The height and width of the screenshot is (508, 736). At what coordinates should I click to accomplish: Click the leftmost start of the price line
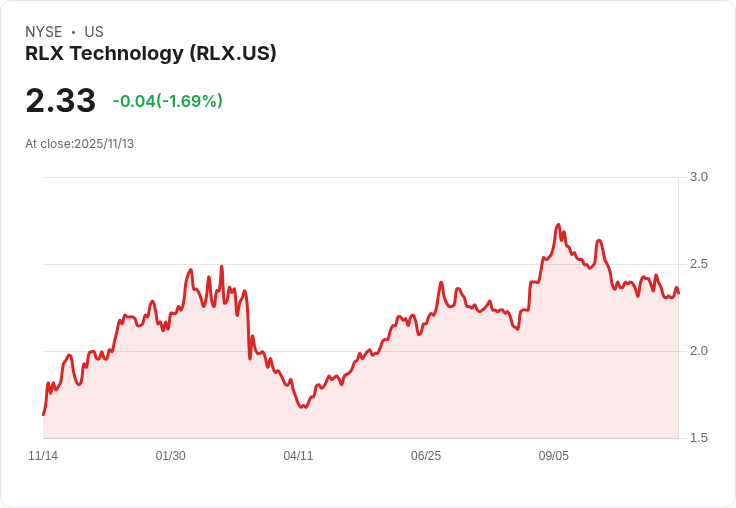[43, 415]
